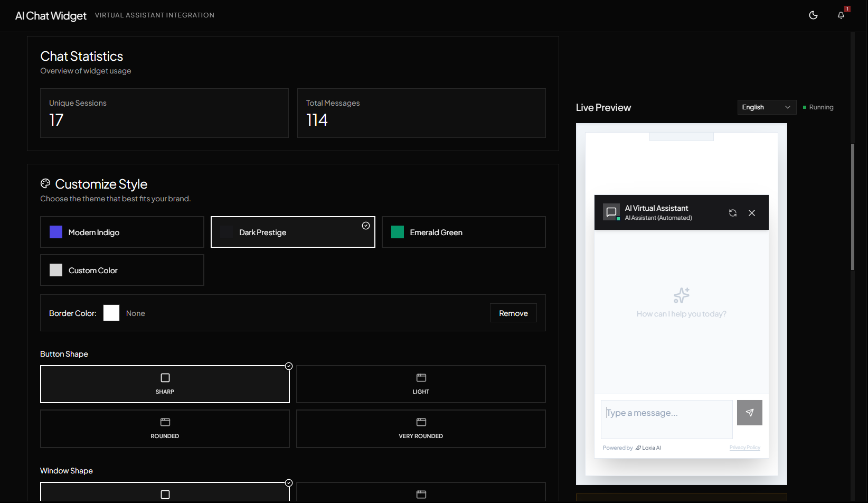Click the Unique Sessions statistic card

(164, 113)
